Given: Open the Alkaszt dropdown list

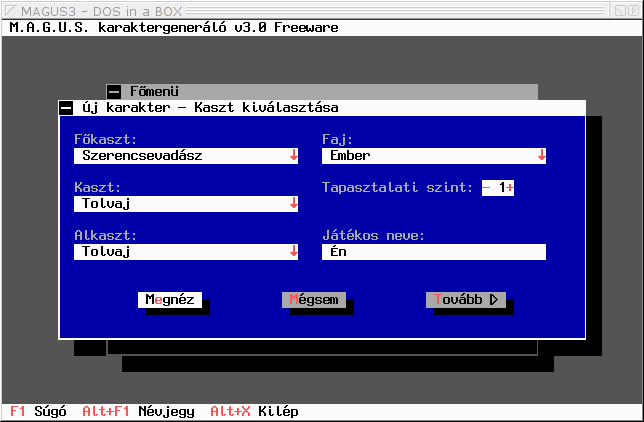Looking at the screenshot, I should coord(186,252).
